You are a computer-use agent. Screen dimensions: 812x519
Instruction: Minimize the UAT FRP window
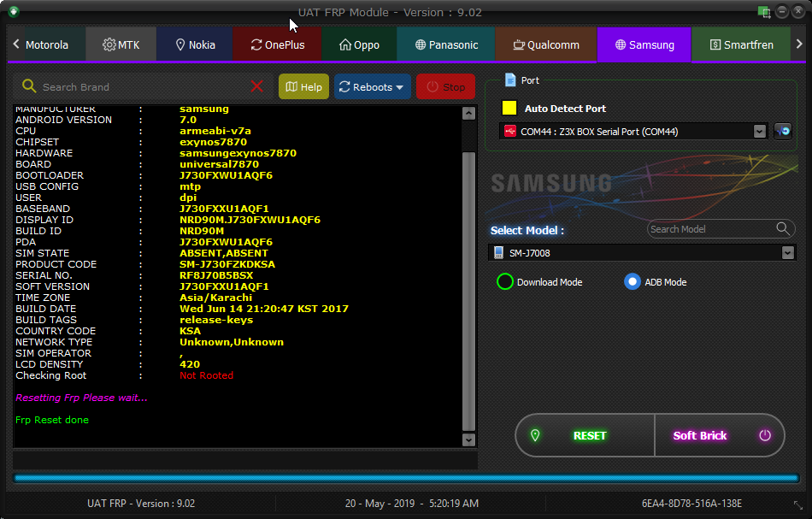click(x=782, y=11)
